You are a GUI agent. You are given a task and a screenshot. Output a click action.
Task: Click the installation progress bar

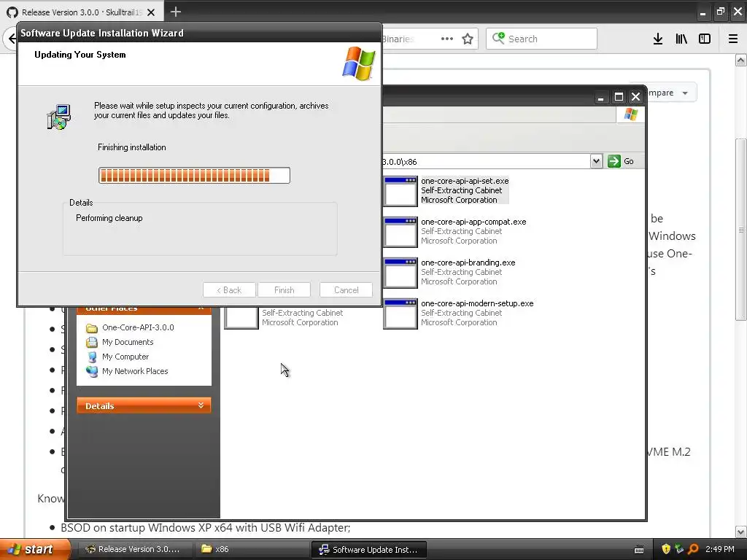point(194,175)
